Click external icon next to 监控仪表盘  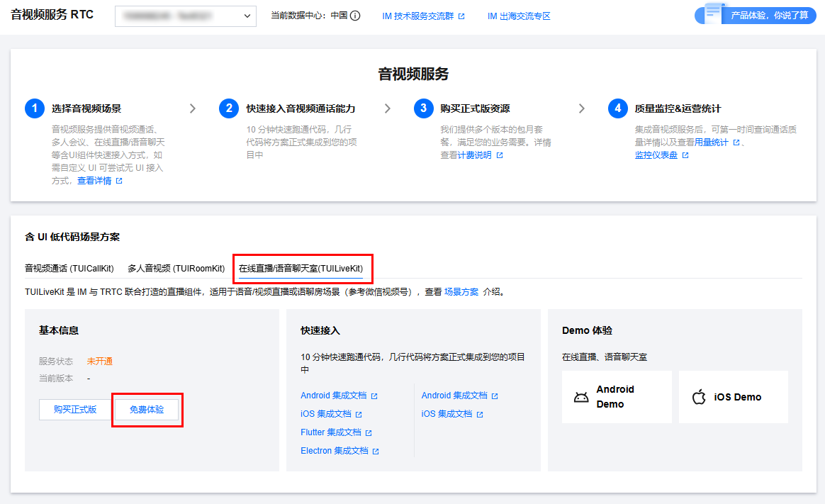pyautogui.click(x=685, y=155)
